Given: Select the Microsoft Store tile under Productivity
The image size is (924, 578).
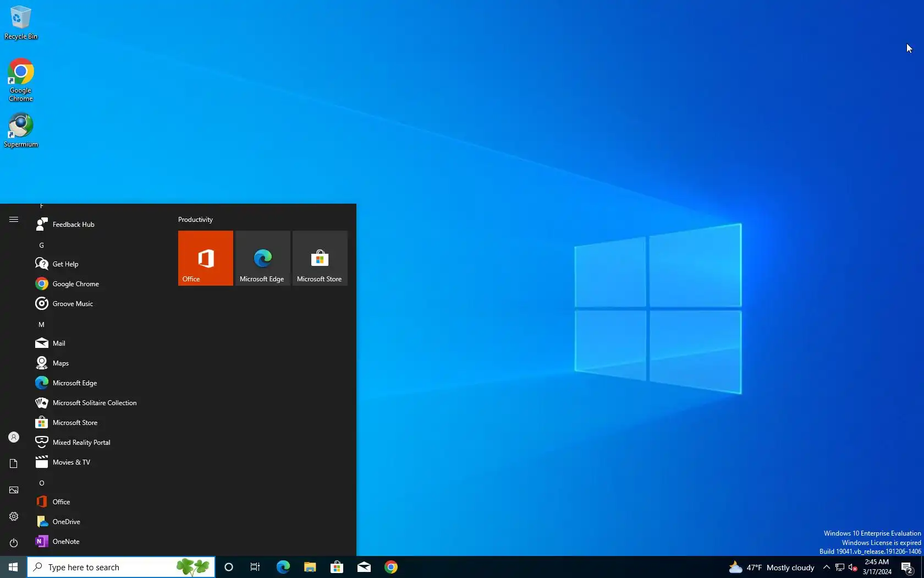Looking at the screenshot, I should (x=320, y=258).
